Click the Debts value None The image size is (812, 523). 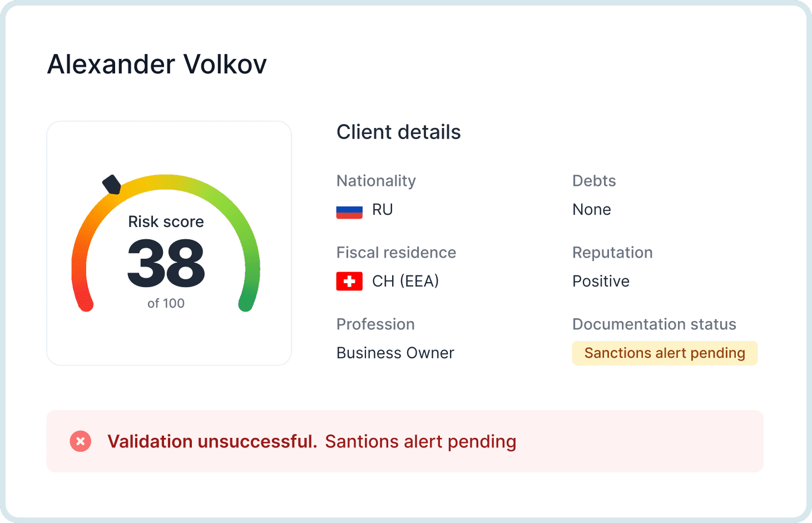point(592,210)
